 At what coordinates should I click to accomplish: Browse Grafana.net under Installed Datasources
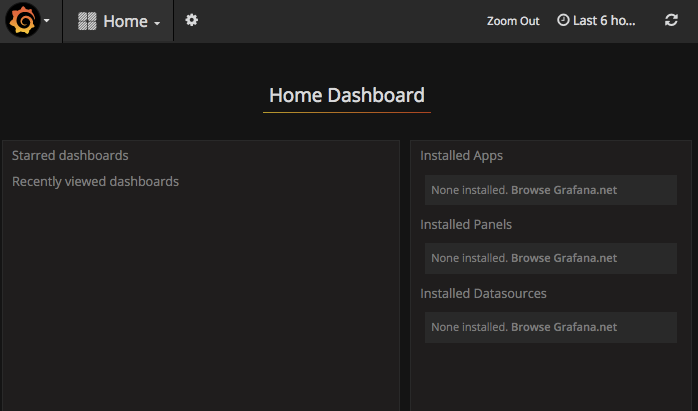pos(564,327)
